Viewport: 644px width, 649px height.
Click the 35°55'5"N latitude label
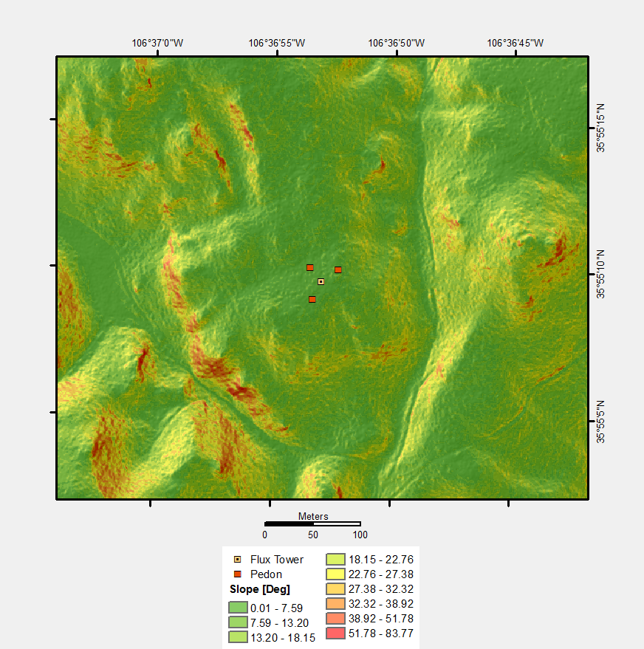point(601,422)
